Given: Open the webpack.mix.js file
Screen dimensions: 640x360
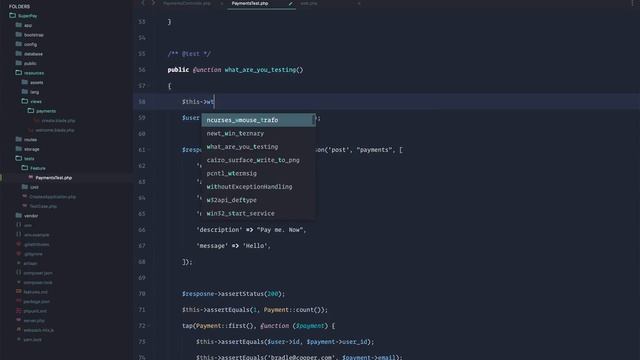Looking at the screenshot, I should [x=38, y=330].
